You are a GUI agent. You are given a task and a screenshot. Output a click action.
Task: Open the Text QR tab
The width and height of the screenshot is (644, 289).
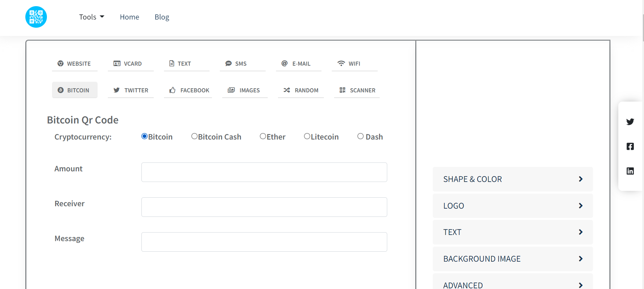(x=187, y=64)
